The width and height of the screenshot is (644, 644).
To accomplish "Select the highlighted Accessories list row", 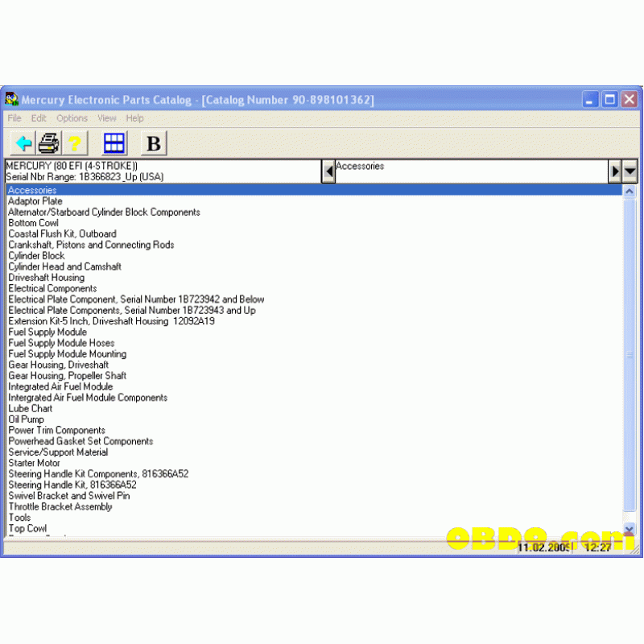I will pos(314,190).
